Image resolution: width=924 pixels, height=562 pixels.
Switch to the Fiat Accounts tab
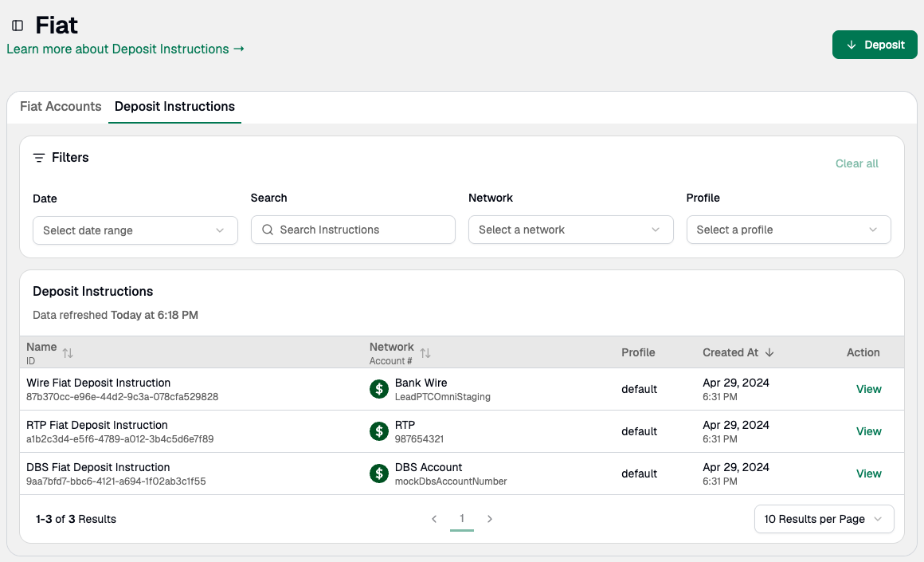[61, 106]
